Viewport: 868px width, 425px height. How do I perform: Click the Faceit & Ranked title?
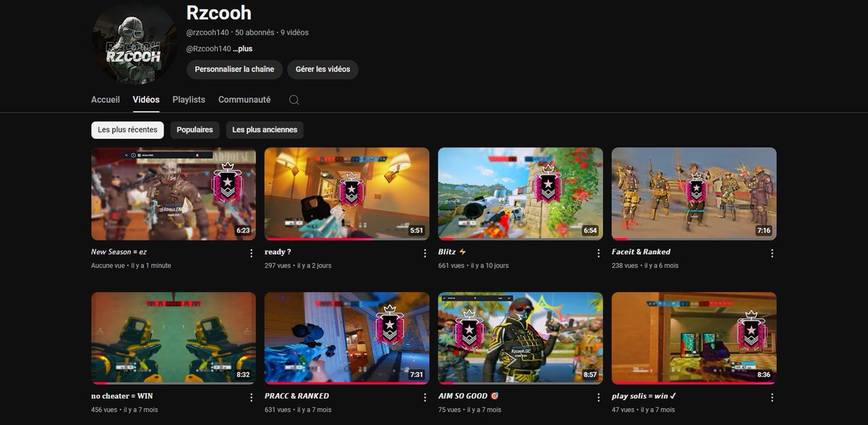click(641, 252)
